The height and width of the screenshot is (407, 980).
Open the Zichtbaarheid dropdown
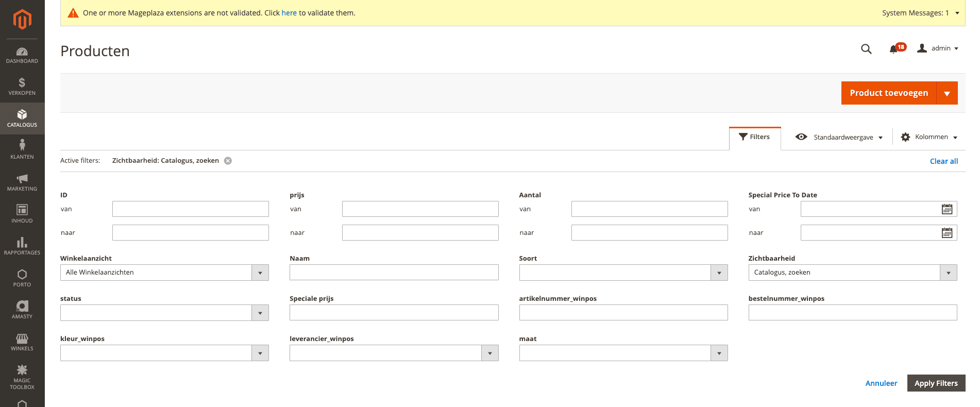point(853,273)
